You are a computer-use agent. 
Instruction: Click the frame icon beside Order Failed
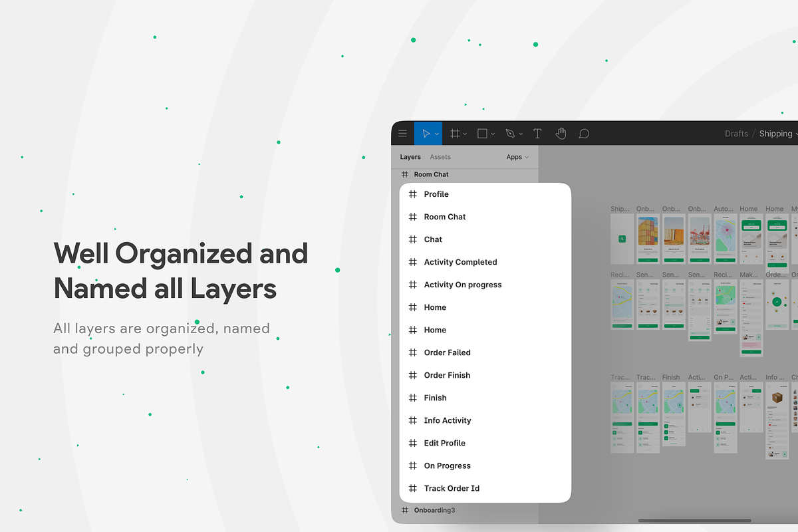tap(412, 352)
